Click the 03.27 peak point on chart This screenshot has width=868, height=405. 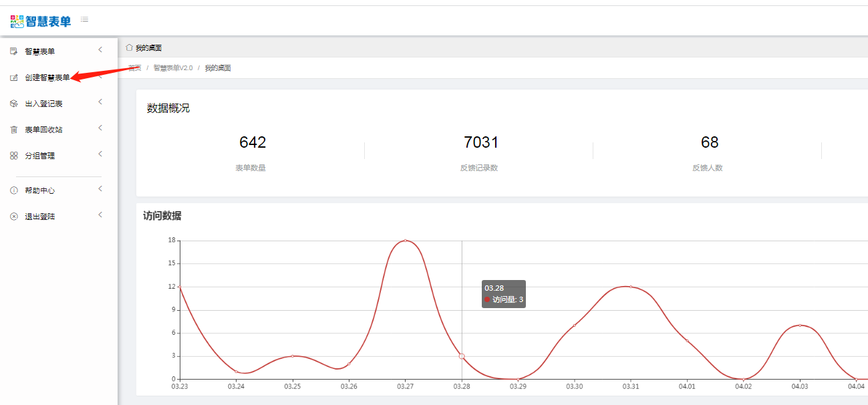tap(405, 241)
